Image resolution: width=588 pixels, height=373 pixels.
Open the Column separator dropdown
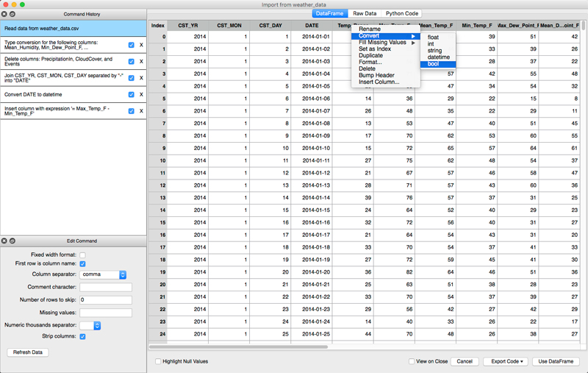point(103,274)
